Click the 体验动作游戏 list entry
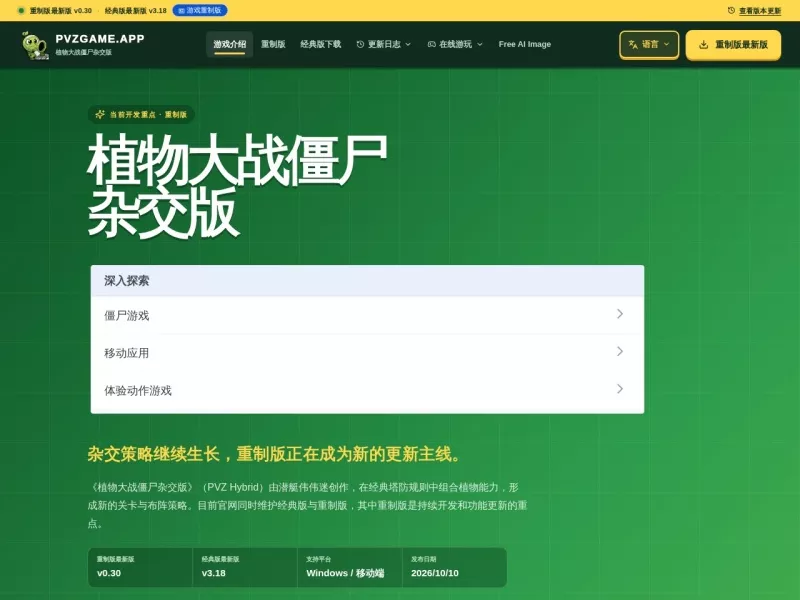 click(x=367, y=390)
